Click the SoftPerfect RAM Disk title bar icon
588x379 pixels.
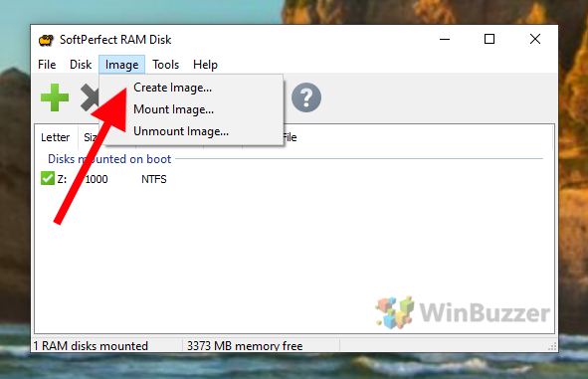(x=46, y=40)
